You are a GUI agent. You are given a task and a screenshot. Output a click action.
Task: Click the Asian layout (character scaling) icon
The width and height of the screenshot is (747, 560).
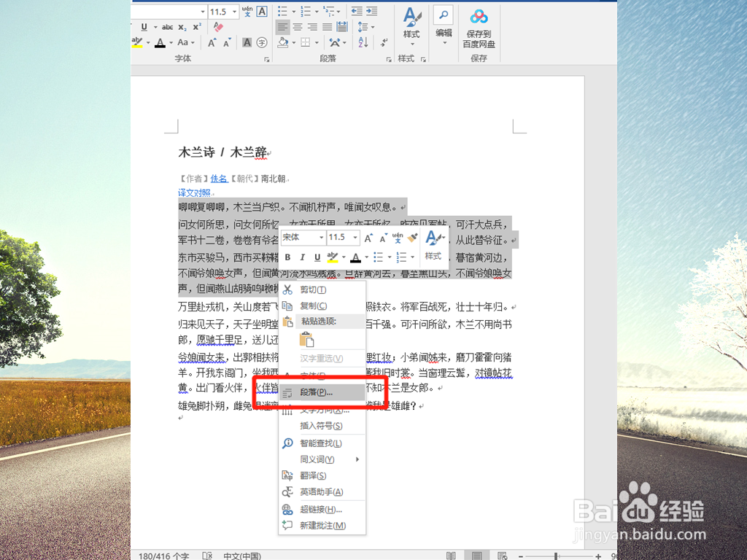point(335,42)
